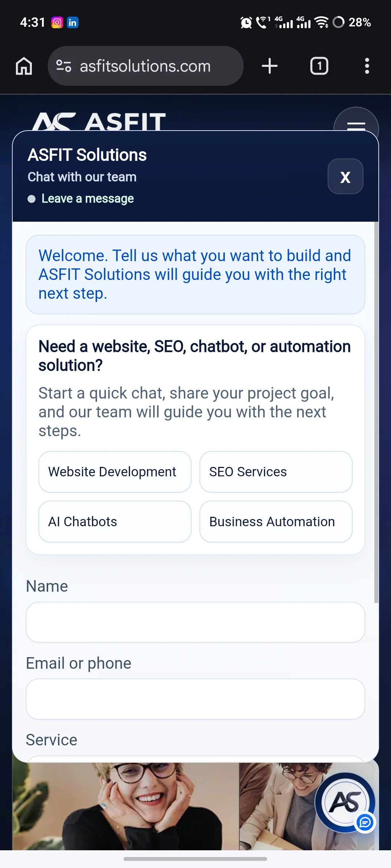Open the site settings icon in address bar
This screenshot has width=391, height=868.
pos(64,66)
